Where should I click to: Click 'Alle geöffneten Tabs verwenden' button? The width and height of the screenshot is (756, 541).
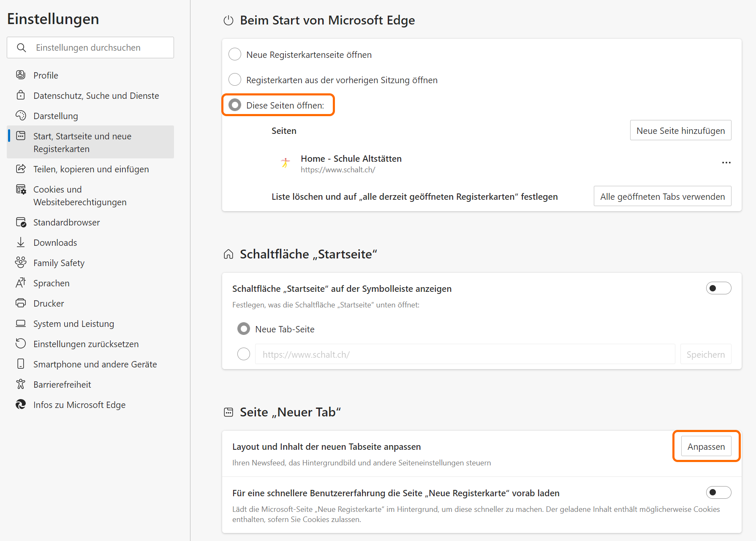tap(662, 196)
